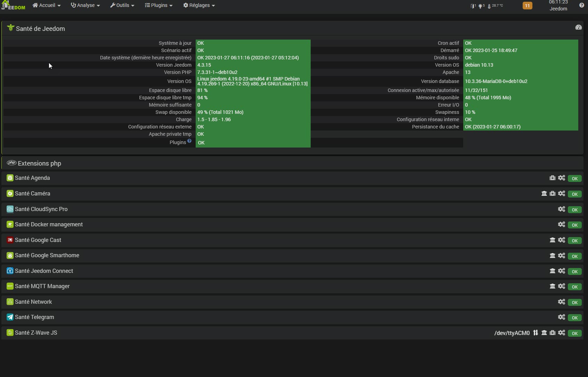
Task: Click the benchmark gauge icon
Action: pos(578,27)
